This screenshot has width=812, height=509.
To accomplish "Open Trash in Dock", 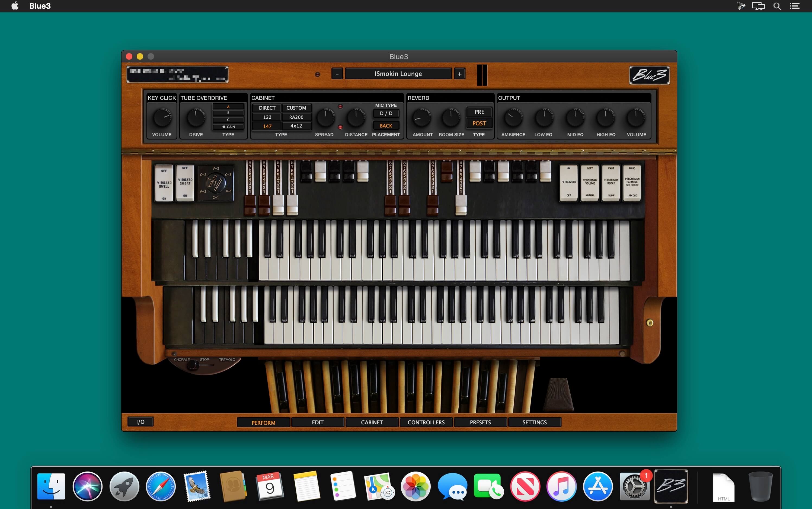I will click(760, 486).
